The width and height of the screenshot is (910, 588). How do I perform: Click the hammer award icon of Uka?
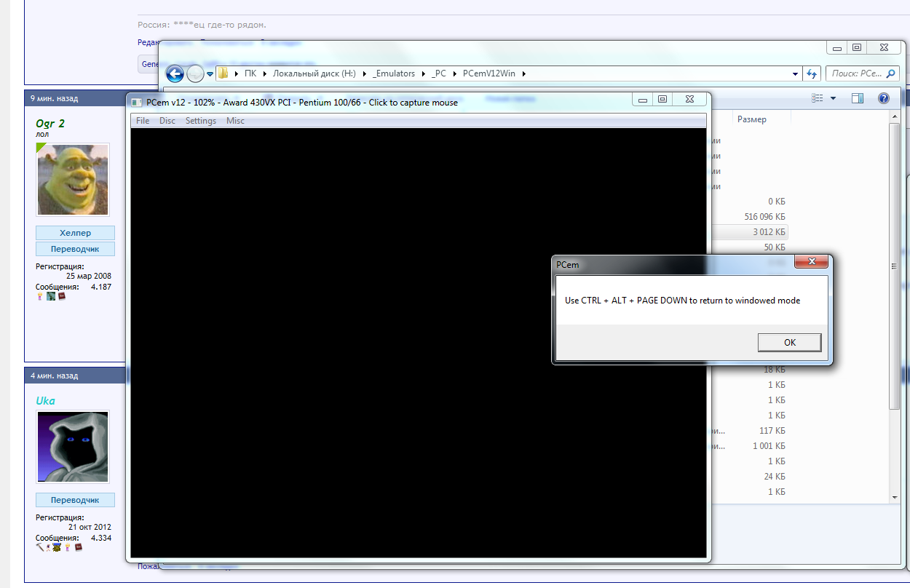coord(40,547)
